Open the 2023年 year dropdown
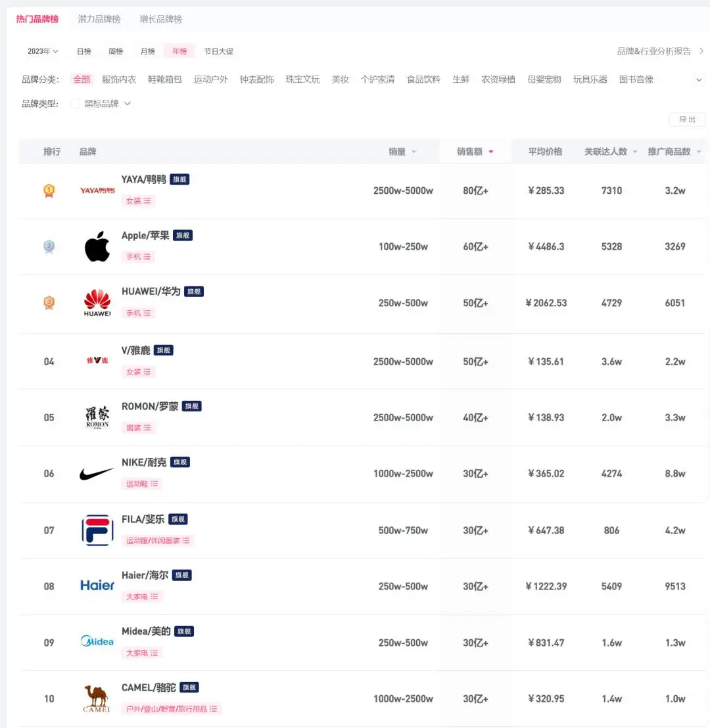710x728 pixels. (41, 51)
